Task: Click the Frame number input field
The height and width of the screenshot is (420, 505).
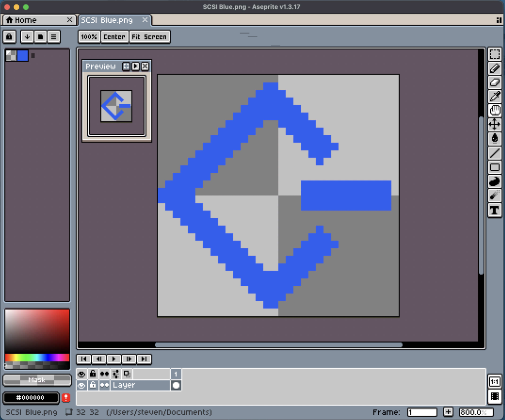Action: click(x=422, y=412)
